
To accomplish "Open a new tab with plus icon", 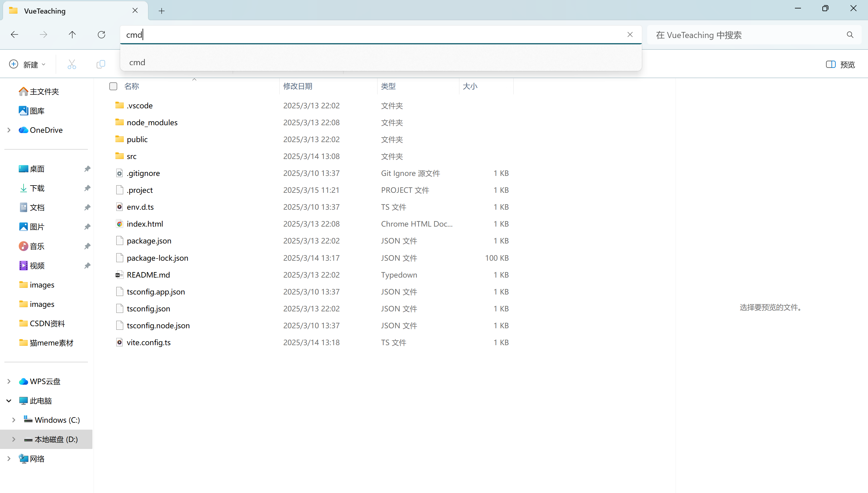I will coord(162,11).
